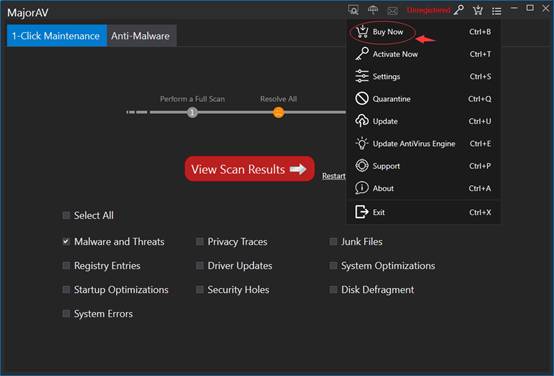The height and width of the screenshot is (376, 554).
Task: Click the key activation icon in title bar
Action: tap(459, 10)
